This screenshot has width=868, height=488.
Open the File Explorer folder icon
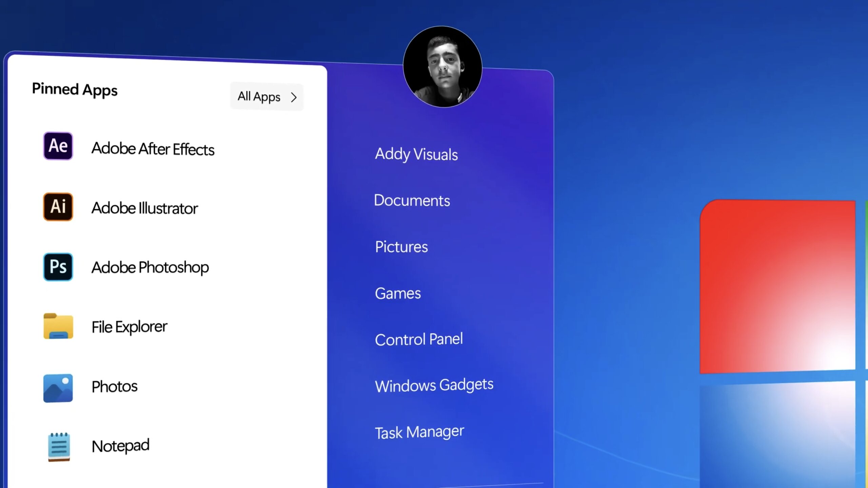click(58, 326)
